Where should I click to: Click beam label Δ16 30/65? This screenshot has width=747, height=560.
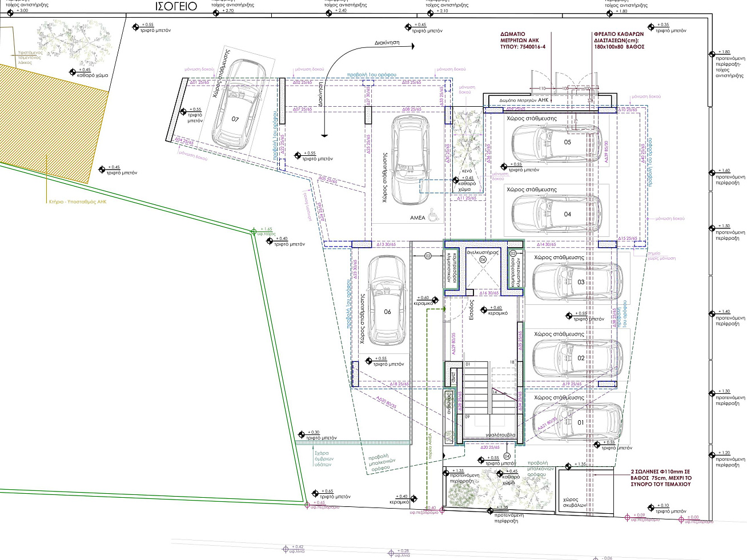click(x=488, y=293)
